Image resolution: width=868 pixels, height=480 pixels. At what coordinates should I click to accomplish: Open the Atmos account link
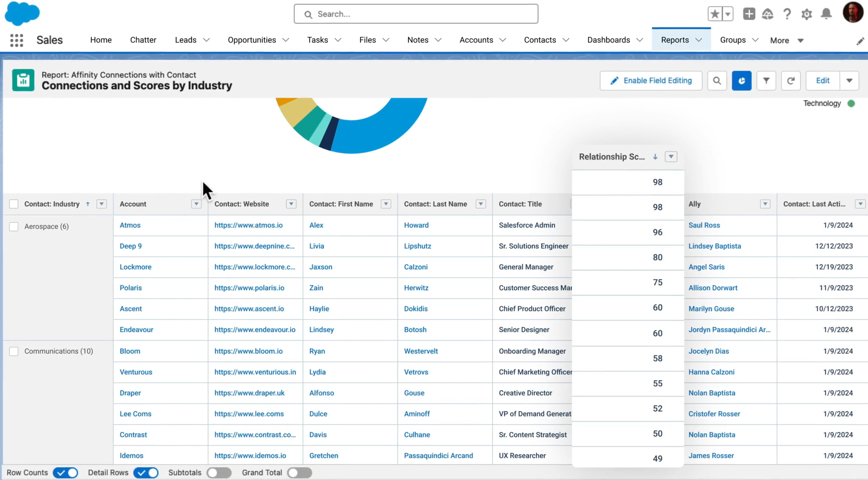click(130, 225)
